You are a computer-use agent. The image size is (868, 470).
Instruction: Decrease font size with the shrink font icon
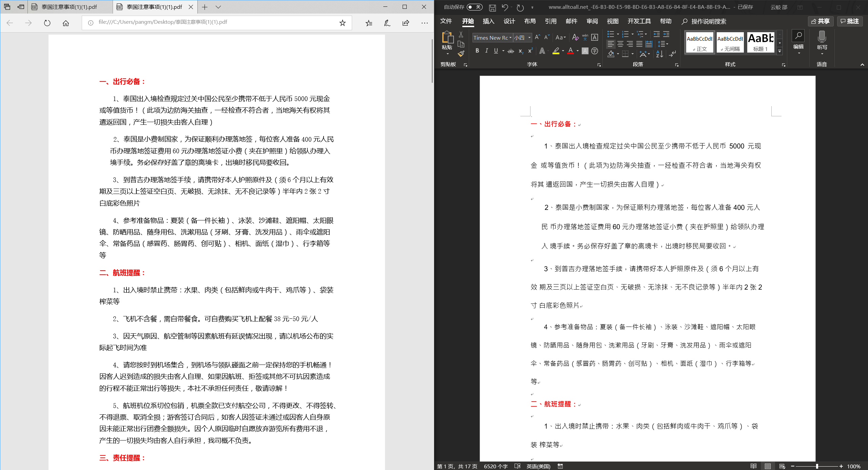547,37
